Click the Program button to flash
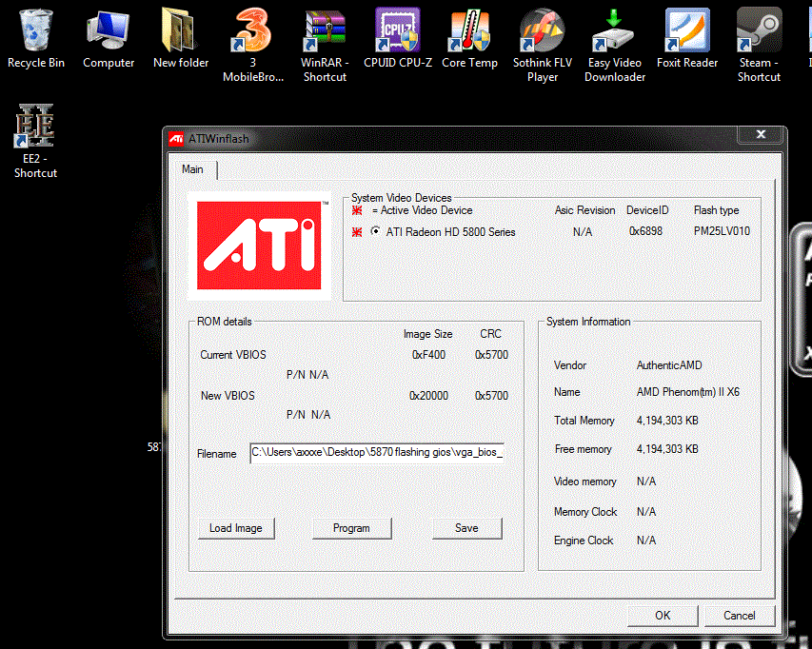The height and width of the screenshot is (649, 812). (x=351, y=528)
